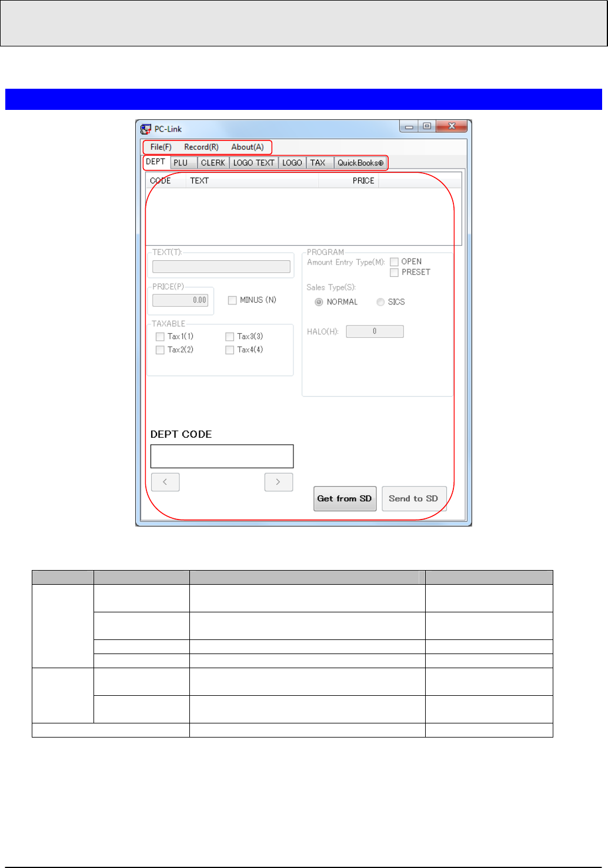Select the SICS sales type
This screenshot has width=608, height=868.
(x=380, y=302)
